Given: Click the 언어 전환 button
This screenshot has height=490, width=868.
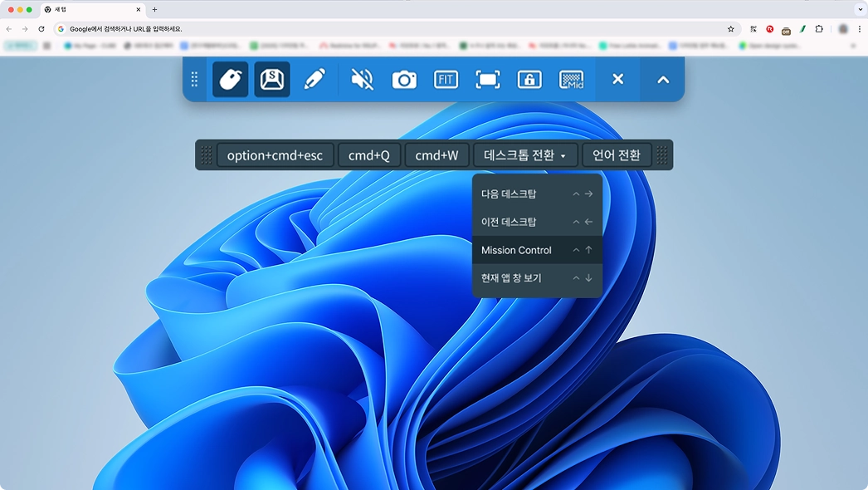Looking at the screenshot, I should 617,155.
